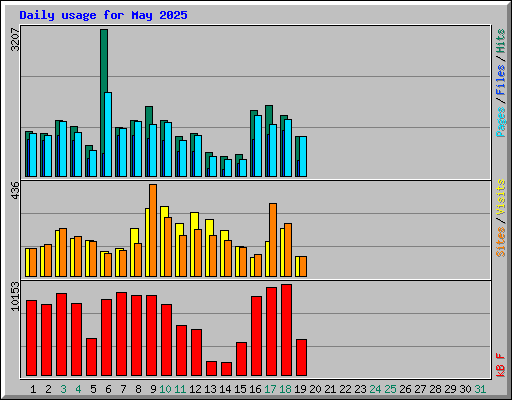Image resolution: width=512 pixels, height=400 pixels.
Task: Click the orange visits bar for day 17
Action: pos(273,240)
